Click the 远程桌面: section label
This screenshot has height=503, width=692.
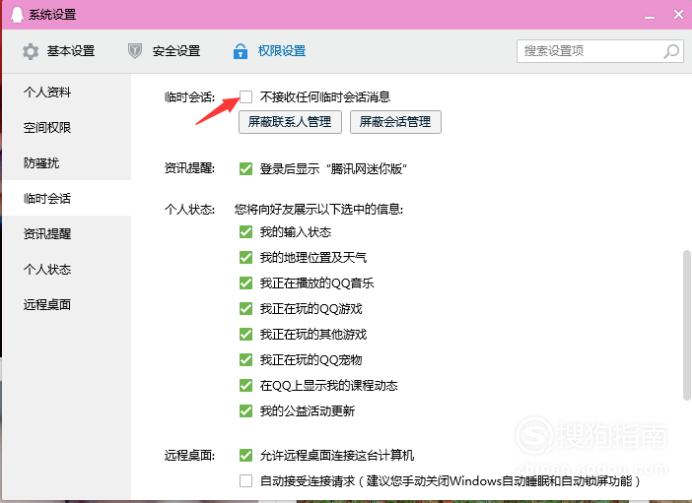click(189, 455)
